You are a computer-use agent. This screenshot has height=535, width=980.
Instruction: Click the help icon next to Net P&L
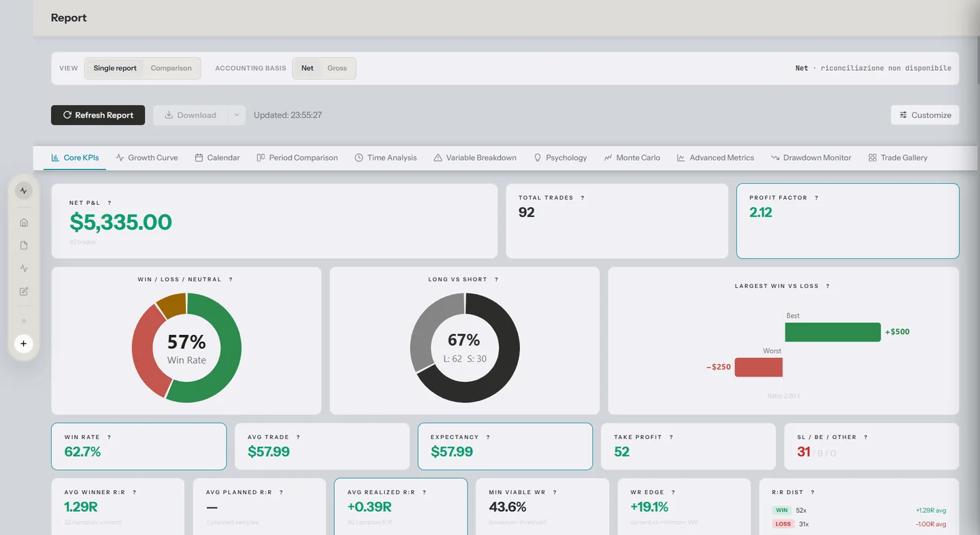[110, 203]
